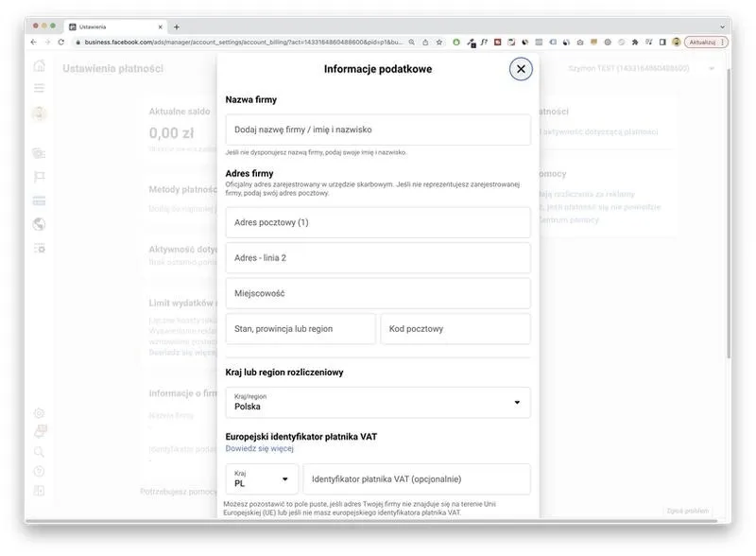Select the Ustawienia browser tab
Image resolution: width=756 pixels, height=556 pixels.
(x=115, y=27)
